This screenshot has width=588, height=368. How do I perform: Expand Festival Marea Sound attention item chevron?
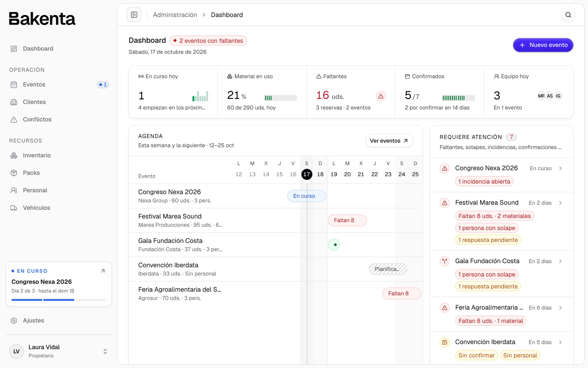point(560,203)
